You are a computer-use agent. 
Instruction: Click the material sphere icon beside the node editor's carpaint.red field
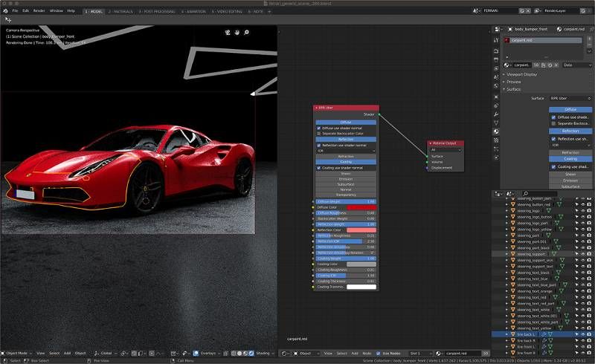(x=438, y=354)
